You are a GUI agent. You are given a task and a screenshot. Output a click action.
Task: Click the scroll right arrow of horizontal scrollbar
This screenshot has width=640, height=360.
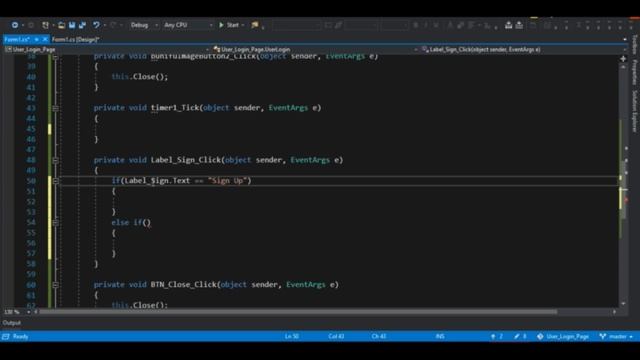click(x=614, y=312)
